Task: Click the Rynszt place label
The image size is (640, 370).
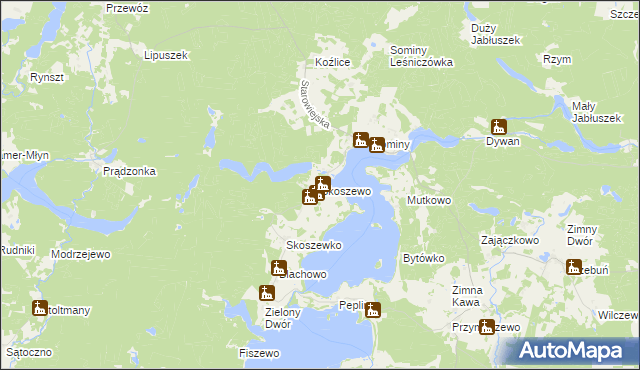Action: pyautogui.click(x=47, y=77)
